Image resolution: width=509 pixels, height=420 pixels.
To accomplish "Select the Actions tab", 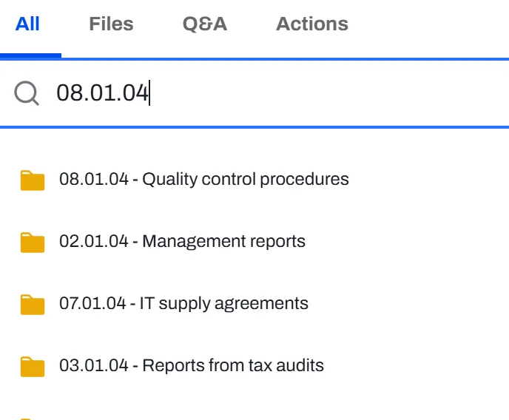I will tap(311, 24).
